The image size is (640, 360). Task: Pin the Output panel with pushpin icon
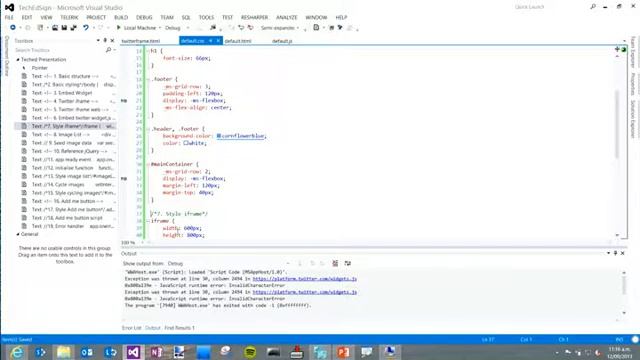(x=616, y=253)
